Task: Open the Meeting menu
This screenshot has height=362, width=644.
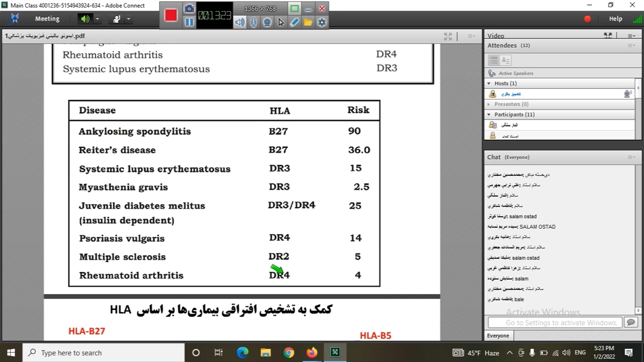Action: point(47,19)
